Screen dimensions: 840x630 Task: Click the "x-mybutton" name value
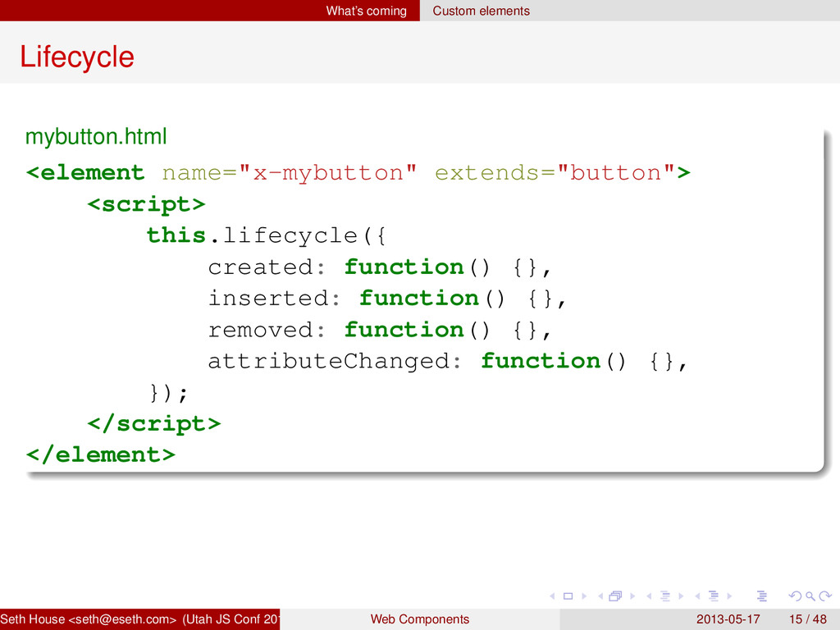[x=328, y=173]
